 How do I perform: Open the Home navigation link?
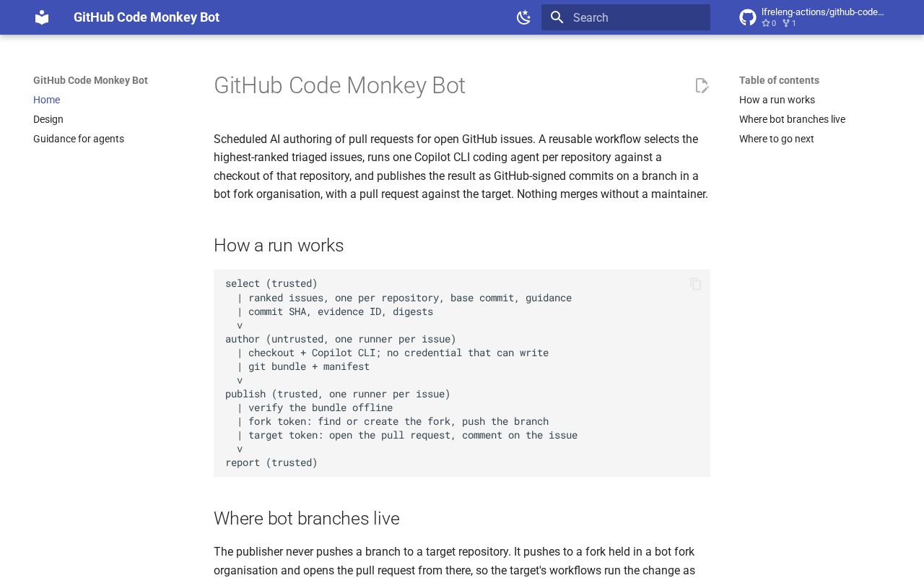click(x=46, y=100)
